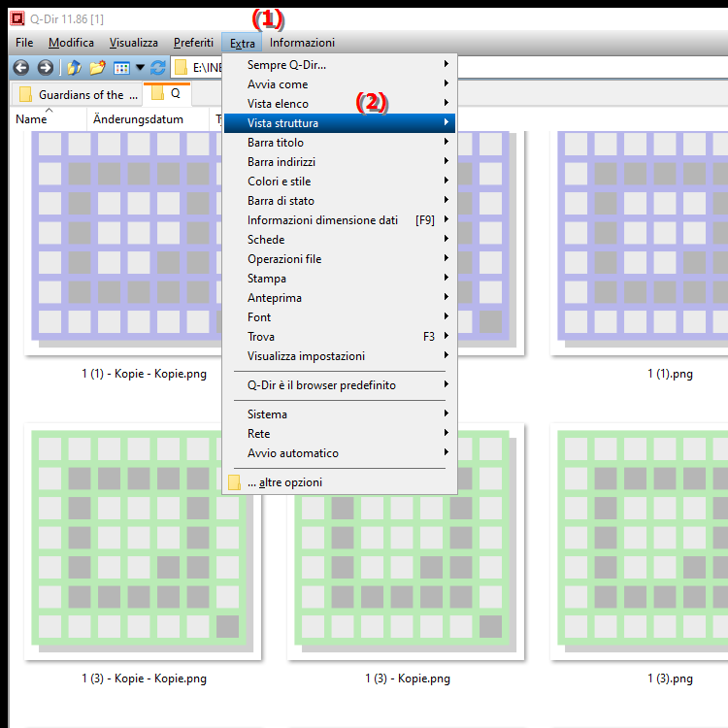Click the file name 1 (3) - Kopie.png
Image resolution: width=728 pixels, height=728 pixels.
click(x=408, y=678)
